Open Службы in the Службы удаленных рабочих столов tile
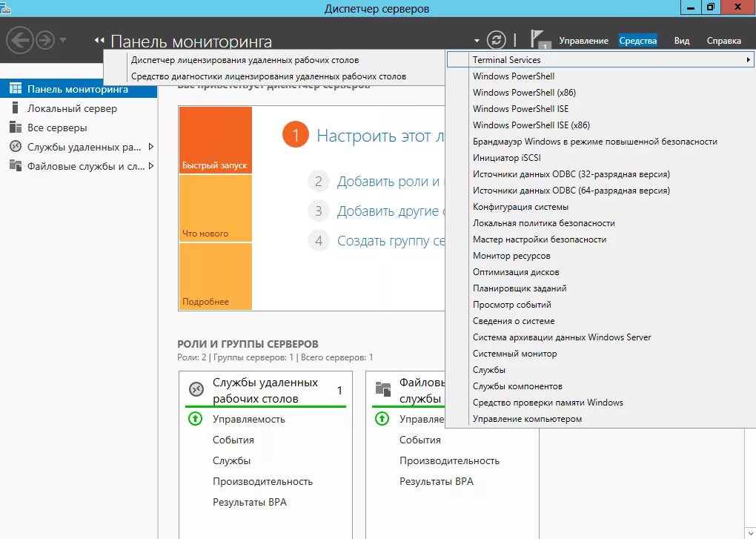The width and height of the screenshot is (756, 539). point(231,460)
